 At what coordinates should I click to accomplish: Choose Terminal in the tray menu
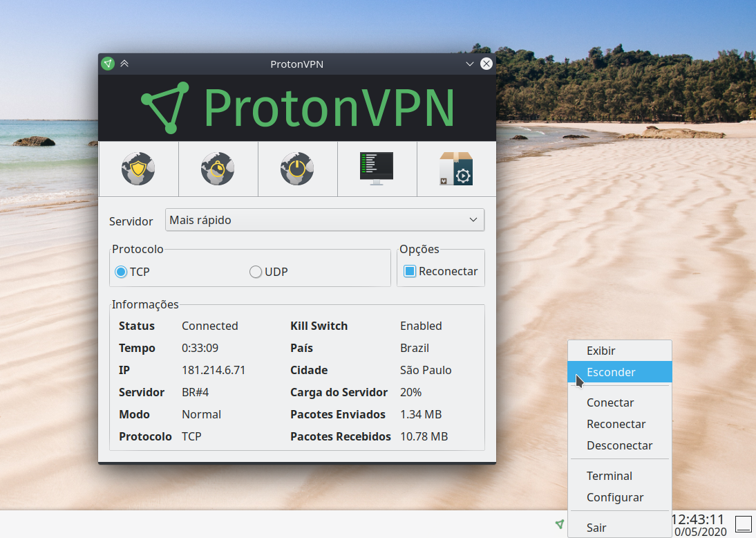(620, 476)
